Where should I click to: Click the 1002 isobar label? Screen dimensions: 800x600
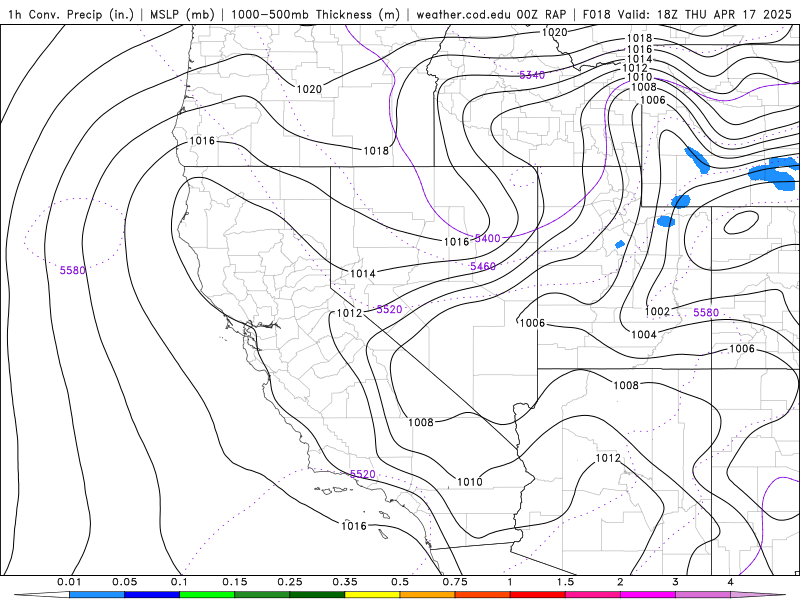(657, 311)
